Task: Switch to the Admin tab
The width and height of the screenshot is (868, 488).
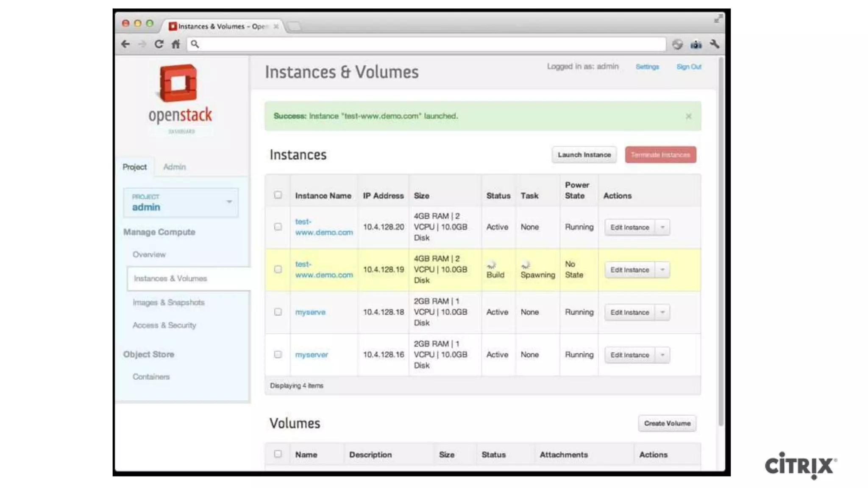Action: tap(175, 167)
